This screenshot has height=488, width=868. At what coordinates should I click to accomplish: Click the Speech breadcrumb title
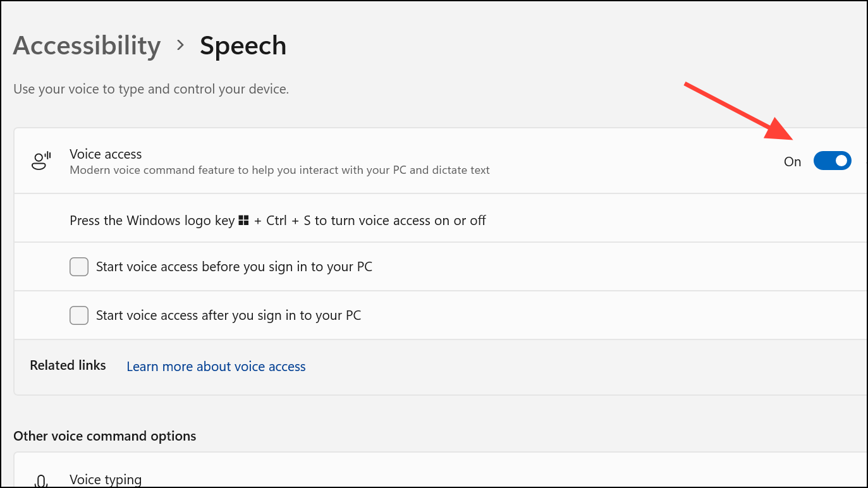point(243,45)
